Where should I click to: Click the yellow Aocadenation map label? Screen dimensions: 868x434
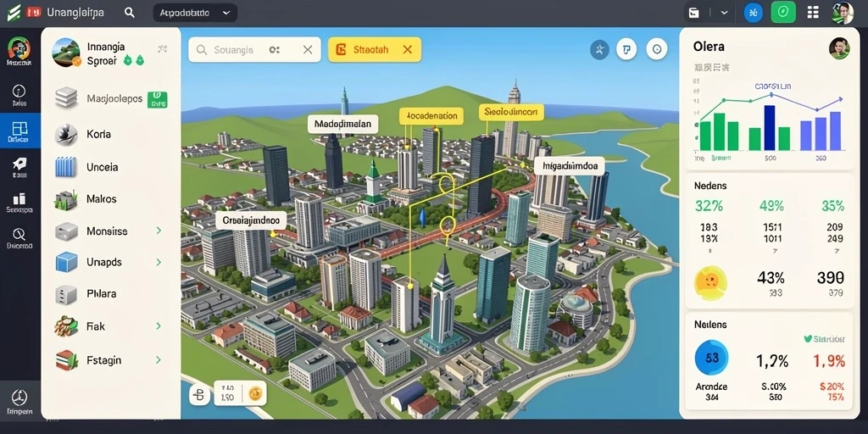[x=431, y=115]
